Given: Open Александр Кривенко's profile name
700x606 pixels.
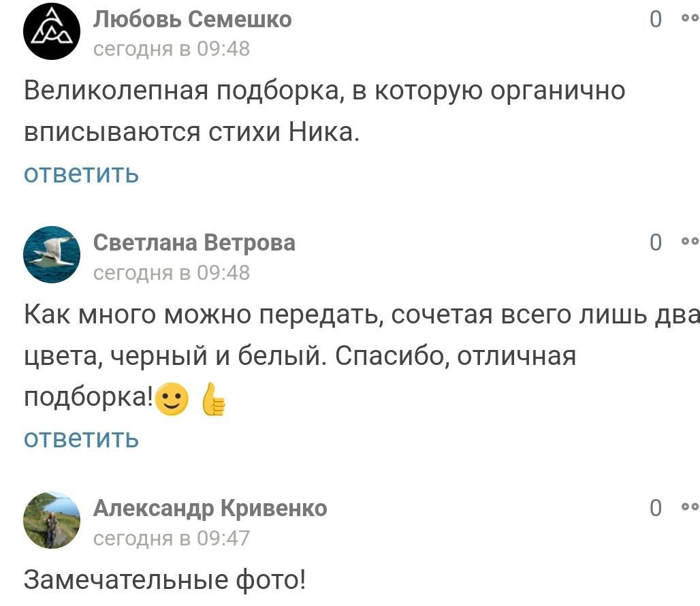Looking at the screenshot, I should point(210,508).
